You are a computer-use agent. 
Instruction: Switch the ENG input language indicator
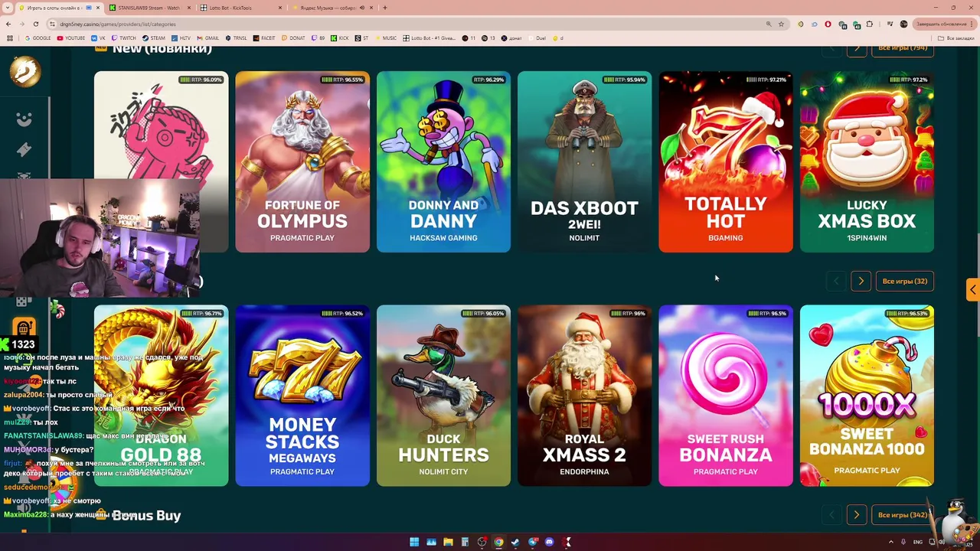click(918, 542)
